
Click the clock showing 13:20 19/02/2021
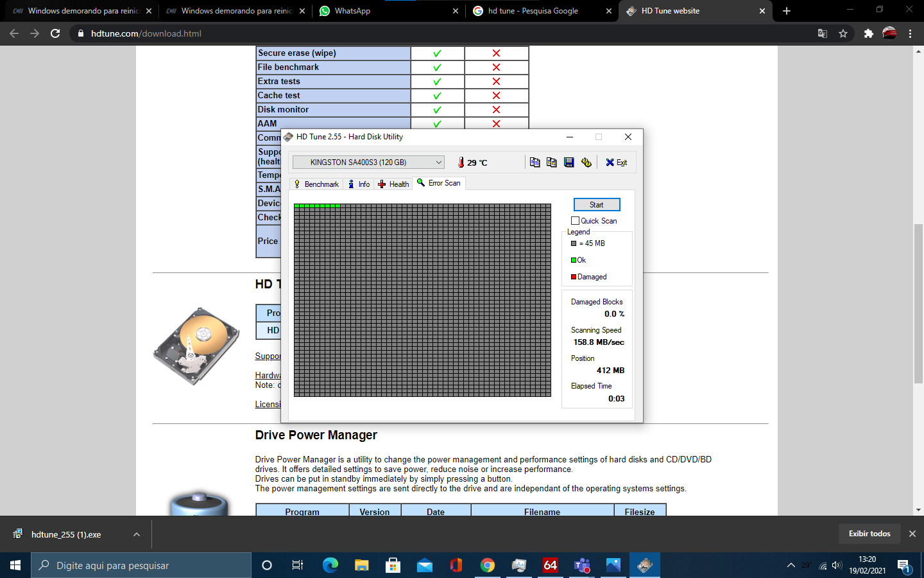pos(867,565)
